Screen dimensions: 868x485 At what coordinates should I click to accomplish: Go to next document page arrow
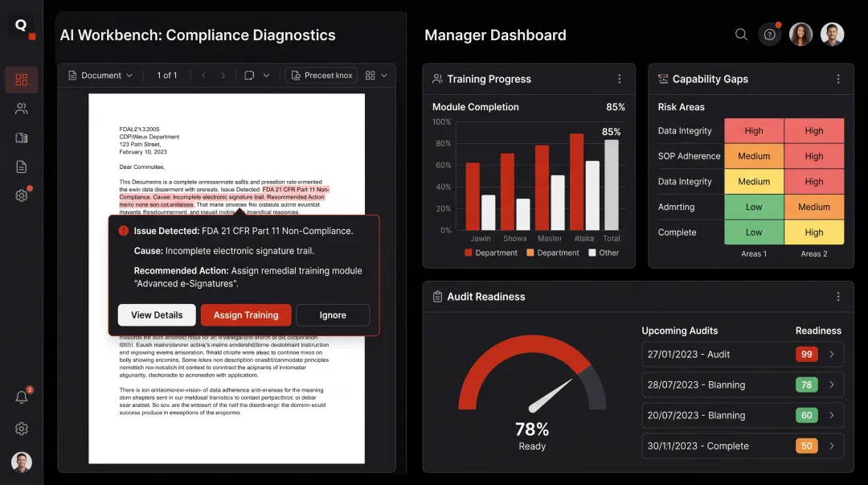tap(223, 76)
